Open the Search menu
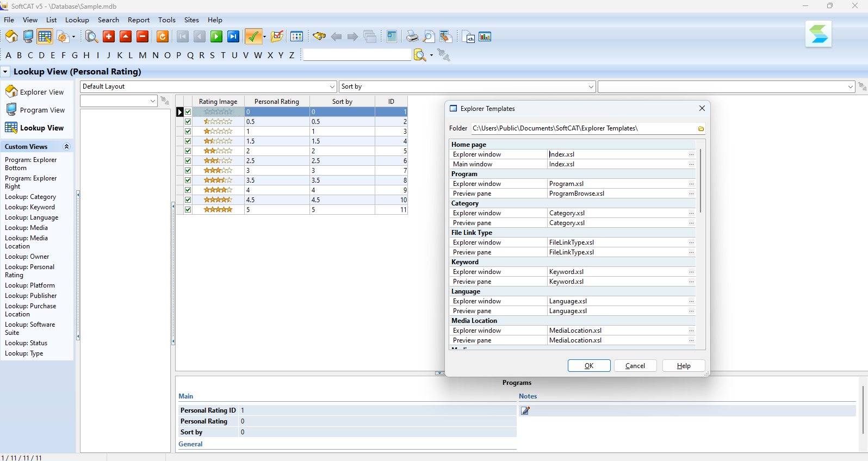The width and height of the screenshot is (868, 461). pyautogui.click(x=108, y=20)
